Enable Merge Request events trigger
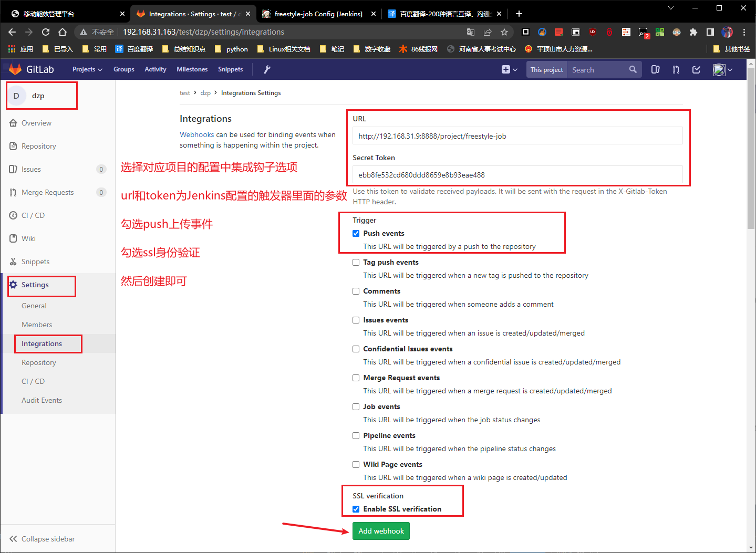Screen dimensions: 756x553 click(x=356, y=378)
